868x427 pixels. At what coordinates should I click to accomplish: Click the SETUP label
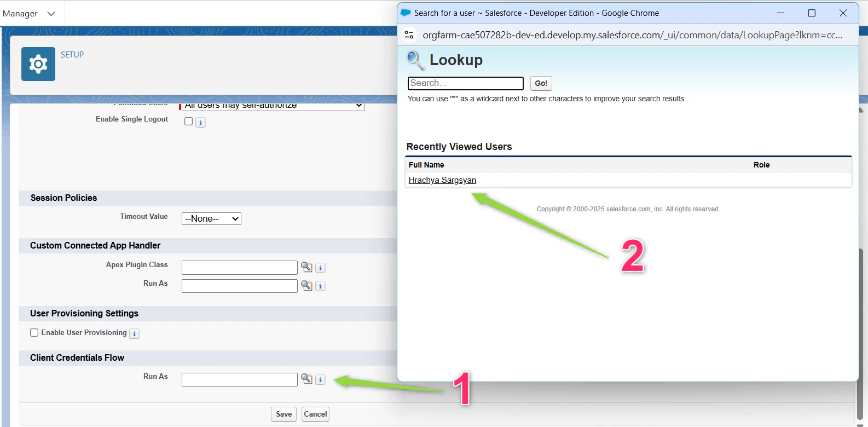pyautogui.click(x=72, y=55)
